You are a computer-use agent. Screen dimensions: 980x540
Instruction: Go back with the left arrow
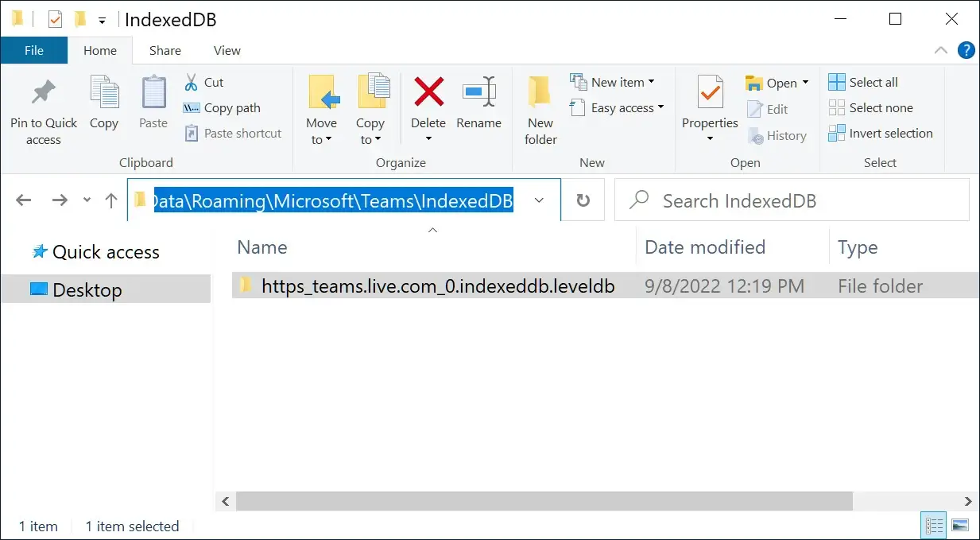click(x=25, y=200)
